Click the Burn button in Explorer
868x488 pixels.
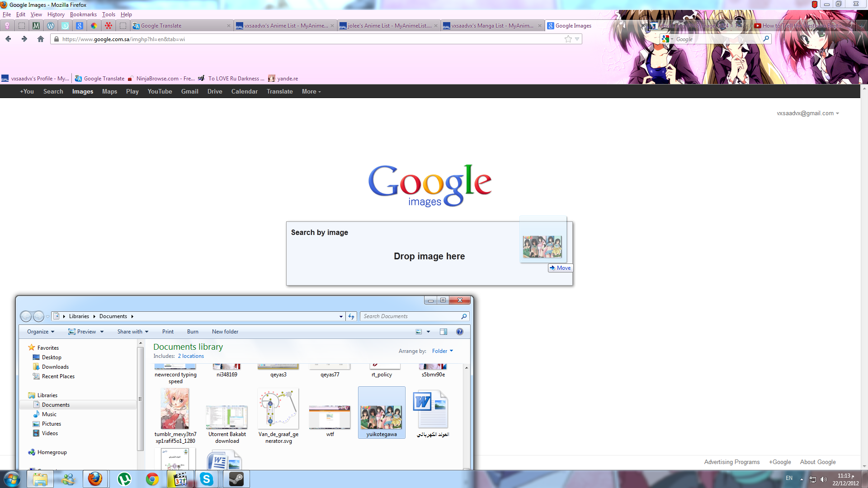[x=193, y=332]
